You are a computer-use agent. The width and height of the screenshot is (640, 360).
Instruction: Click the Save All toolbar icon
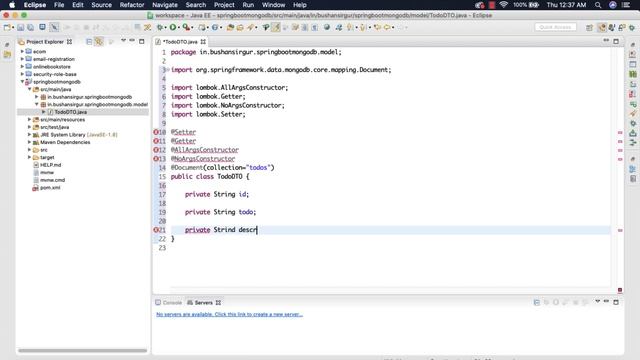31,27
